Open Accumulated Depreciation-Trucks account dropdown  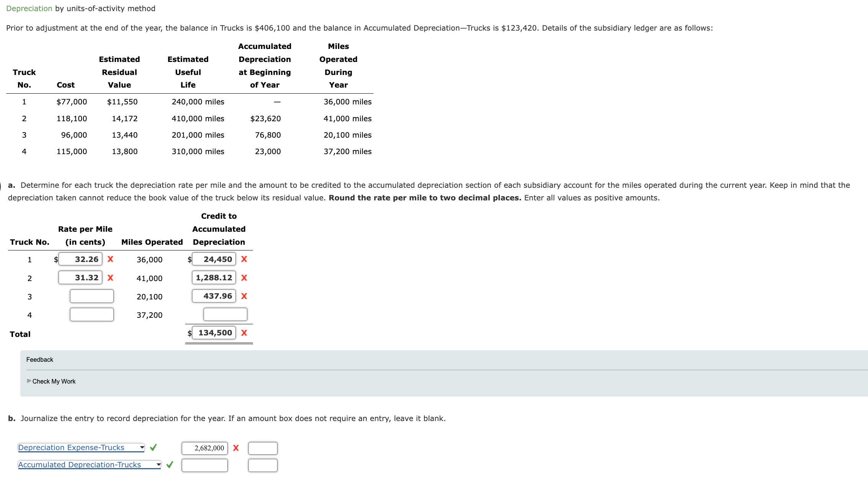click(x=89, y=465)
